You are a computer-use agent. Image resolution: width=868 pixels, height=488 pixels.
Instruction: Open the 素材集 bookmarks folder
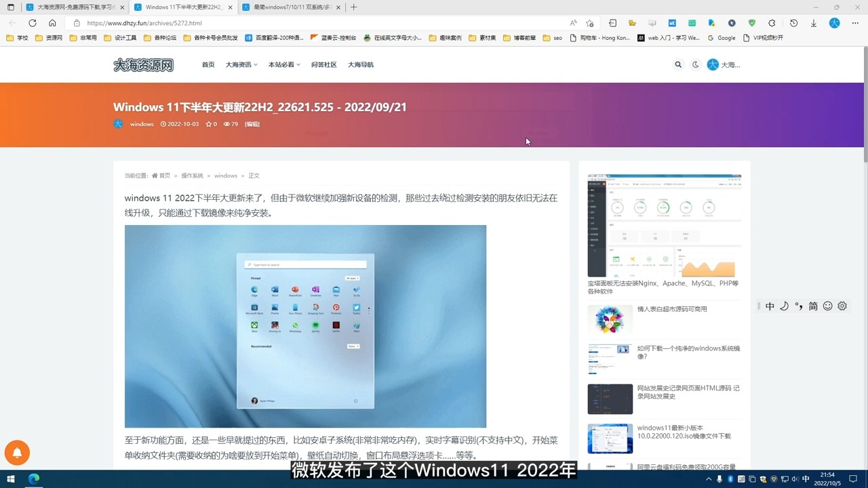tap(482, 38)
